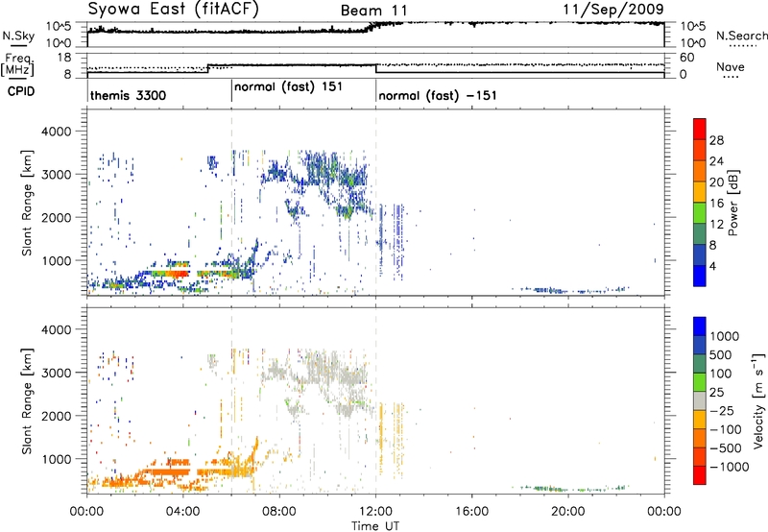Image resolution: width=768 pixels, height=532 pixels.
Task: Click the red-orange high-power echo band near 03:30 UT
Action: 170,274
